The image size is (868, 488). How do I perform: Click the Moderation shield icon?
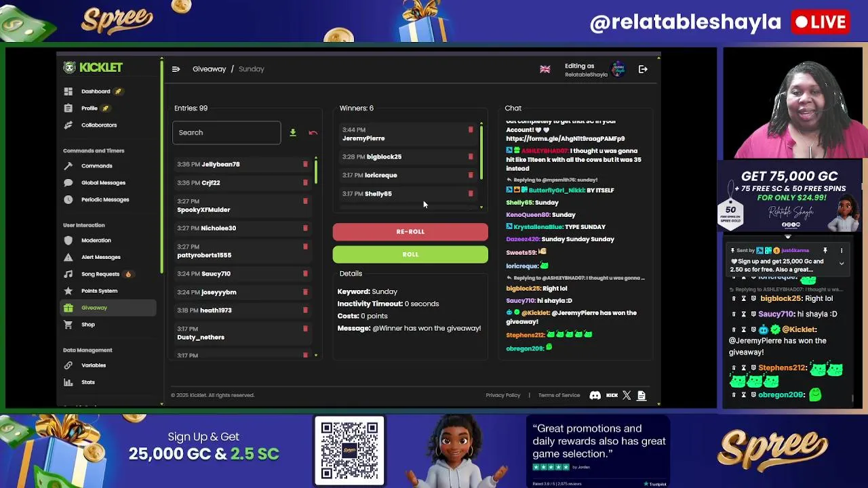(68, 241)
